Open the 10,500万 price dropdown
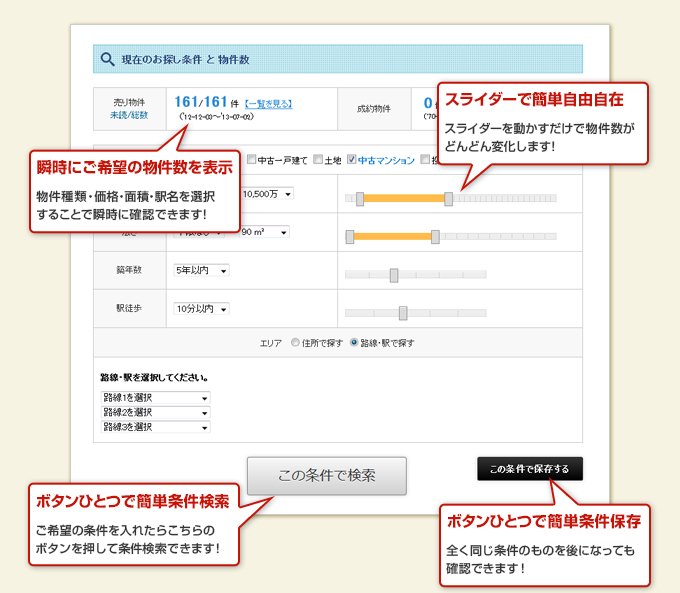Viewport: 680px width, 593px height. click(x=267, y=194)
